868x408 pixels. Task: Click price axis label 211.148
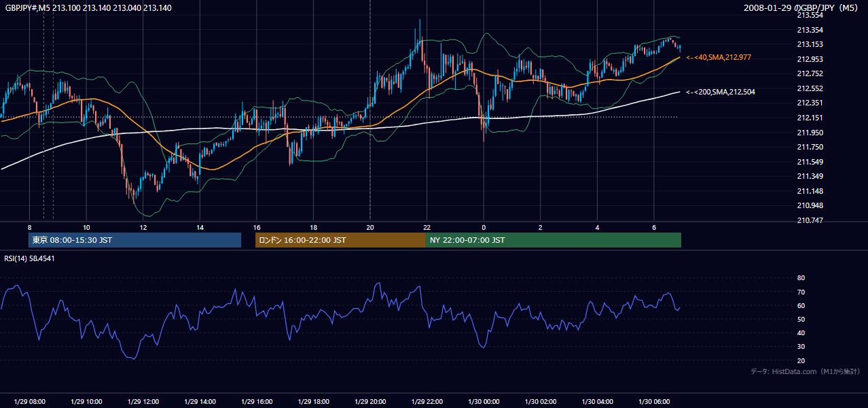tap(810, 191)
